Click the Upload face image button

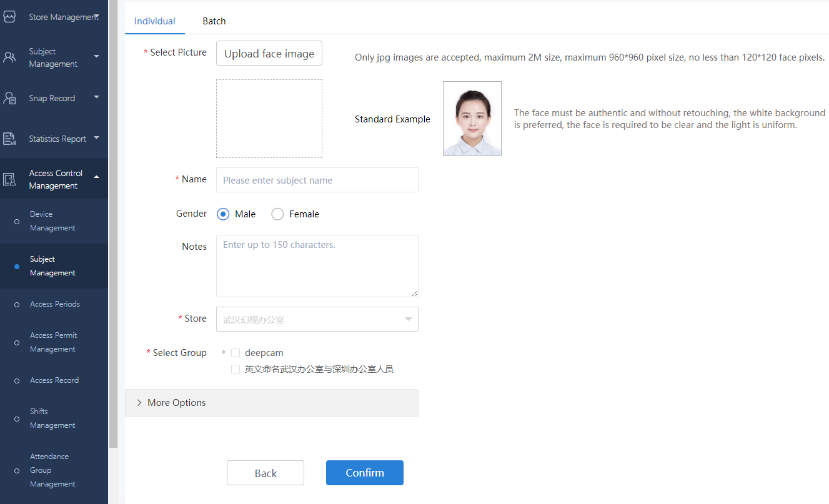tap(269, 53)
